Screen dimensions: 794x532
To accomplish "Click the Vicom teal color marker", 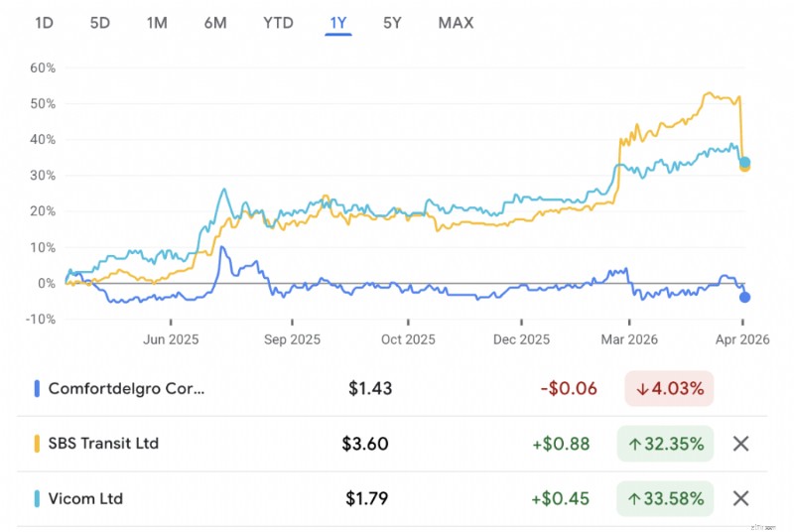I will tap(37, 498).
